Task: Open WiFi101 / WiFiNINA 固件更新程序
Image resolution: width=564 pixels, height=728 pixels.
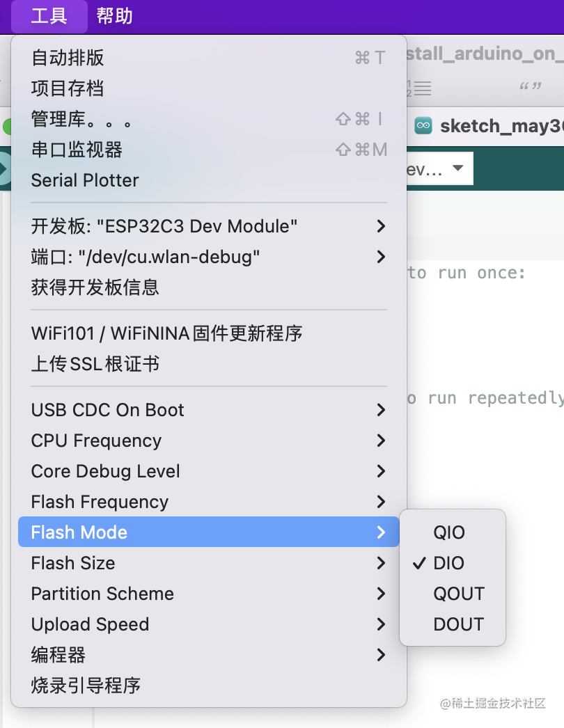Action: [x=209, y=333]
